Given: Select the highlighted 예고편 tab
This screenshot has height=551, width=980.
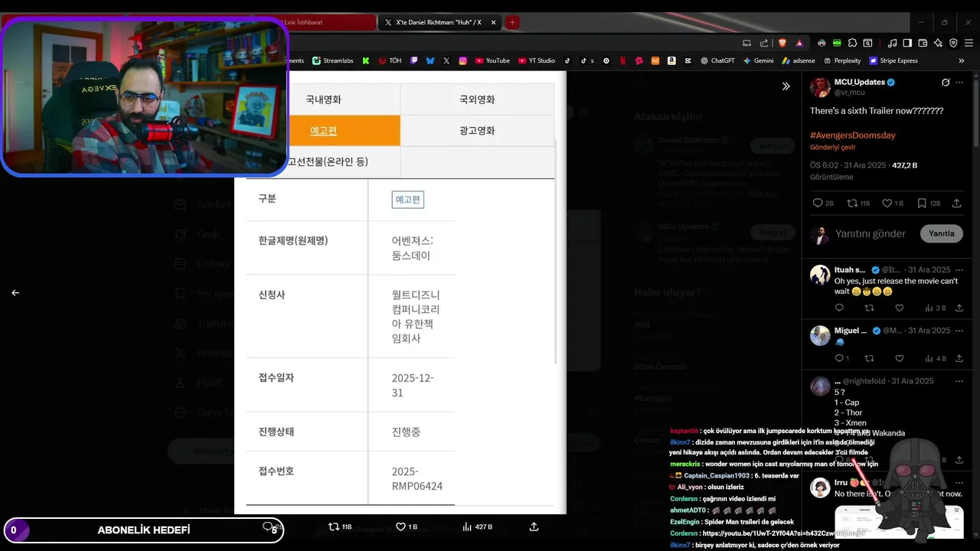Looking at the screenshot, I should (x=323, y=131).
